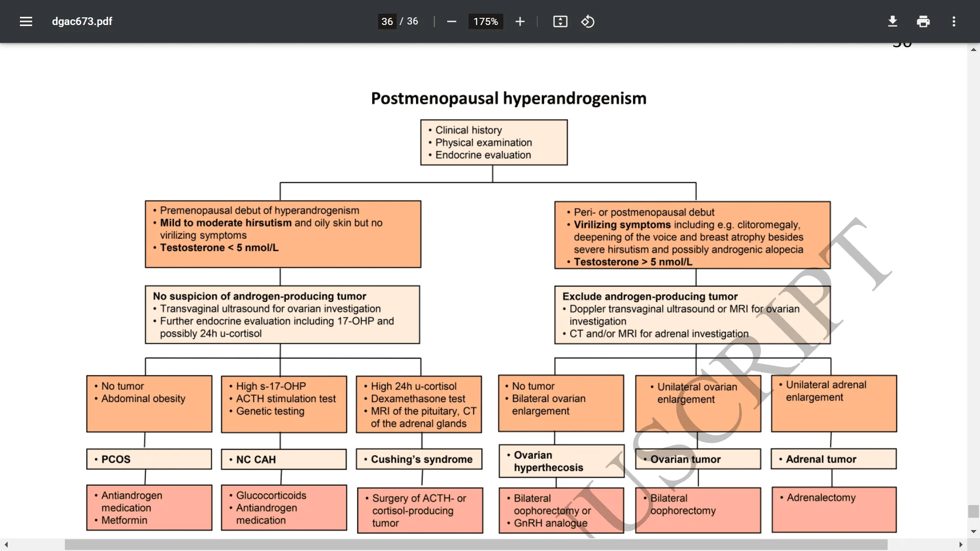Click 'Unilateral ovarian enlargement' text
This screenshot has height=551, width=980.
click(697, 393)
